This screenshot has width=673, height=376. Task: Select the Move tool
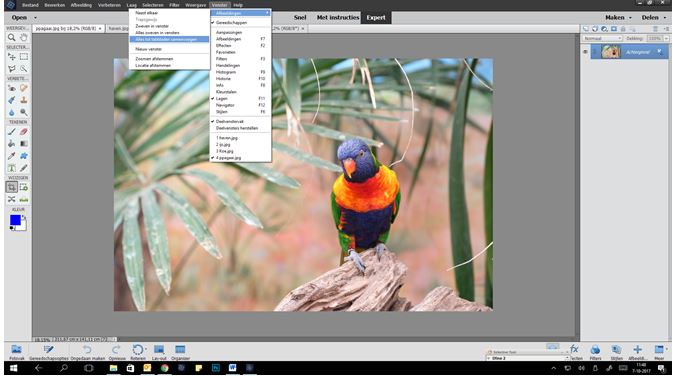[12, 57]
